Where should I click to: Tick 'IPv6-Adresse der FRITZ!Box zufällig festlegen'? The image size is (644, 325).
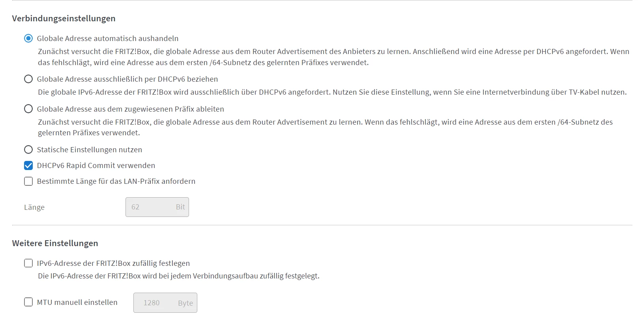(x=28, y=263)
